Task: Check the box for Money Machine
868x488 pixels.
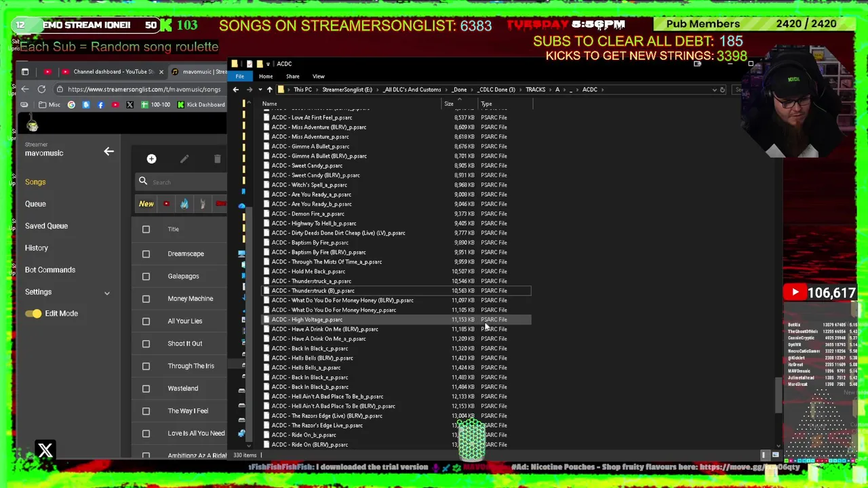Action: [x=146, y=298]
